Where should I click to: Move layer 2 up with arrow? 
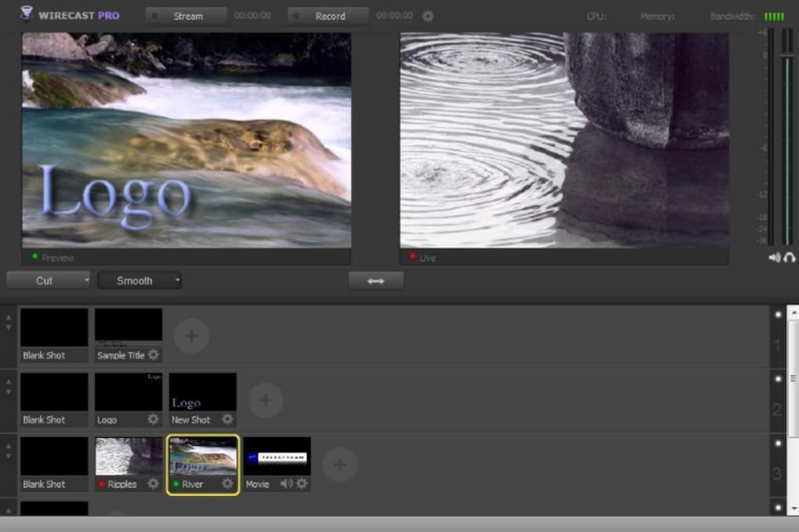point(9,382)
